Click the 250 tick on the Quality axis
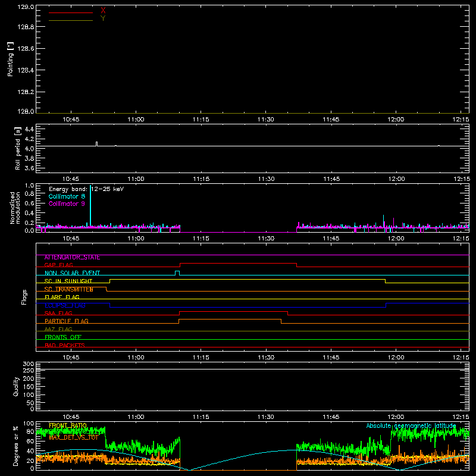This screenshot has height=476, width=476. [x=28, y=370]
